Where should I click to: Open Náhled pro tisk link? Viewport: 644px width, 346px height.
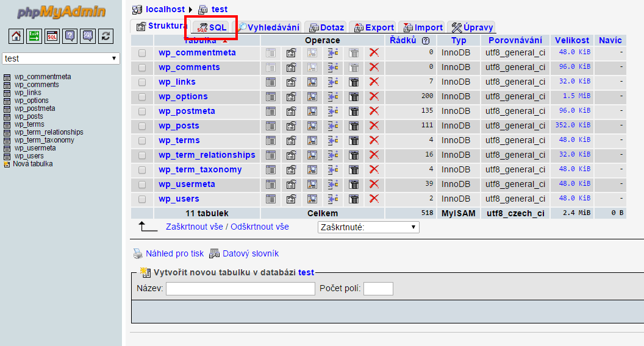coord(174,253)
